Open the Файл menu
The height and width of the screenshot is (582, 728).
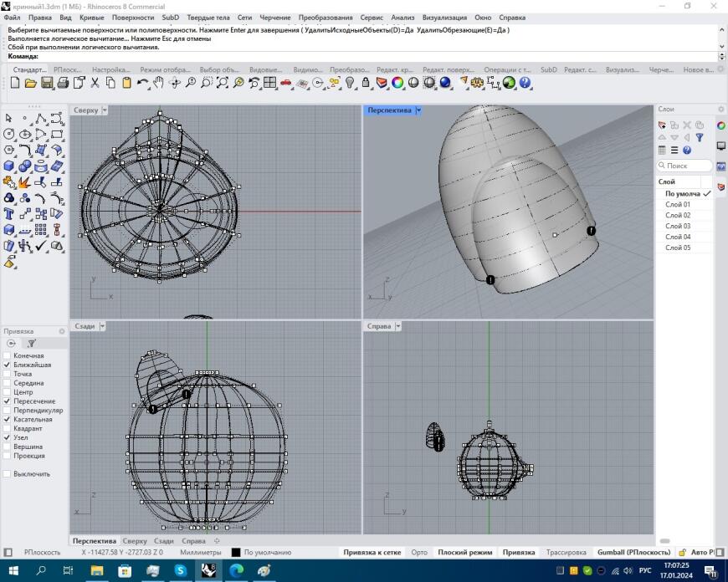(x=12, y=18)
